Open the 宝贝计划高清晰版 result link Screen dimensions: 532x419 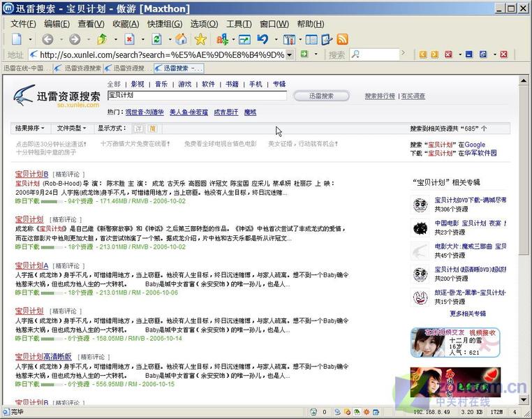tap(43, 357)
